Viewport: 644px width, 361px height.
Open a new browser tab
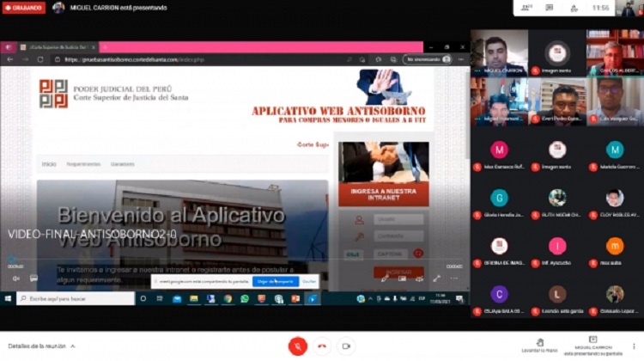pyautogui.click(x=105, y=47)
